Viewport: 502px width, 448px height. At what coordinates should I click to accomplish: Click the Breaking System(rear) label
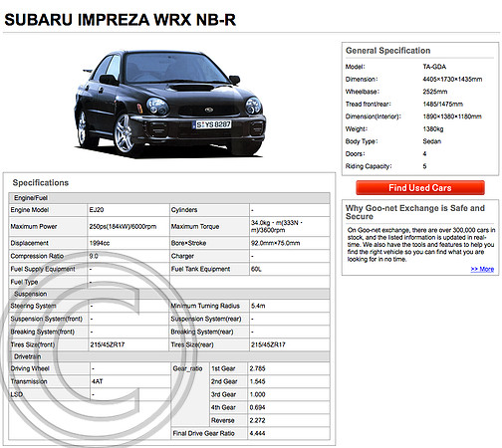[x=202, y=332]
